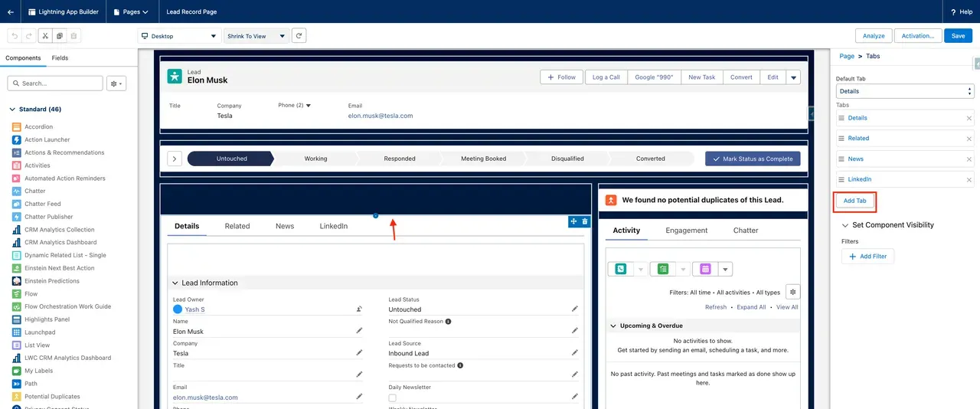Screen dimensions: 980x409
Task: Remove the Details tab with its X
Action: [x=969, y=118]
